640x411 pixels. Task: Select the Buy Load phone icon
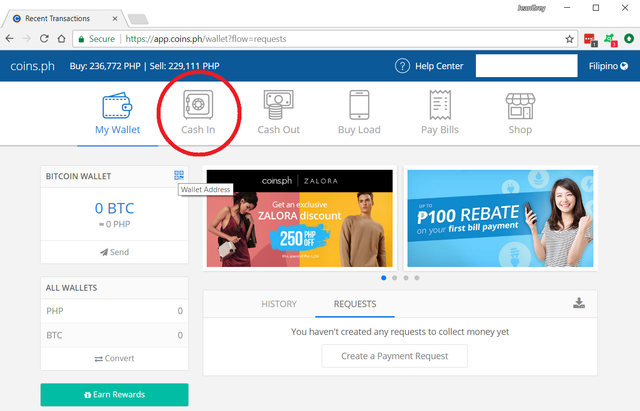click(359, 105)
